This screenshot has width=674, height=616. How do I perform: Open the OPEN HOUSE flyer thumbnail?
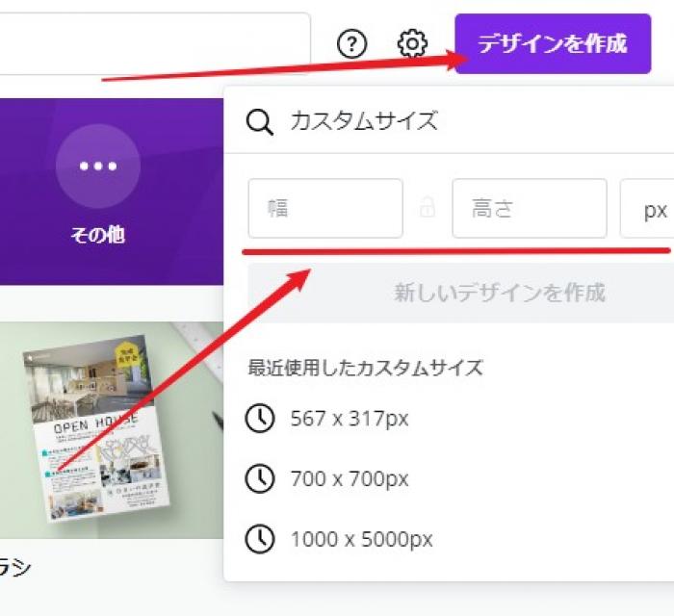(112, 429)
